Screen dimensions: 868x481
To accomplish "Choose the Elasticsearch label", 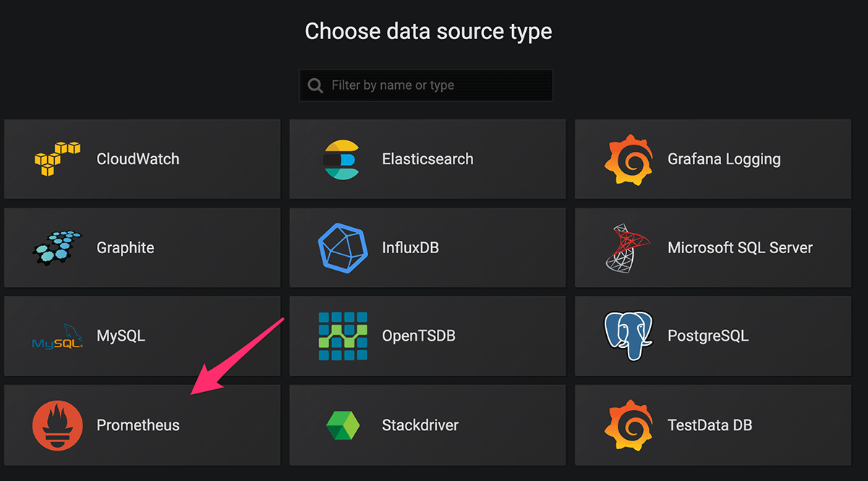I will point(427,159).
